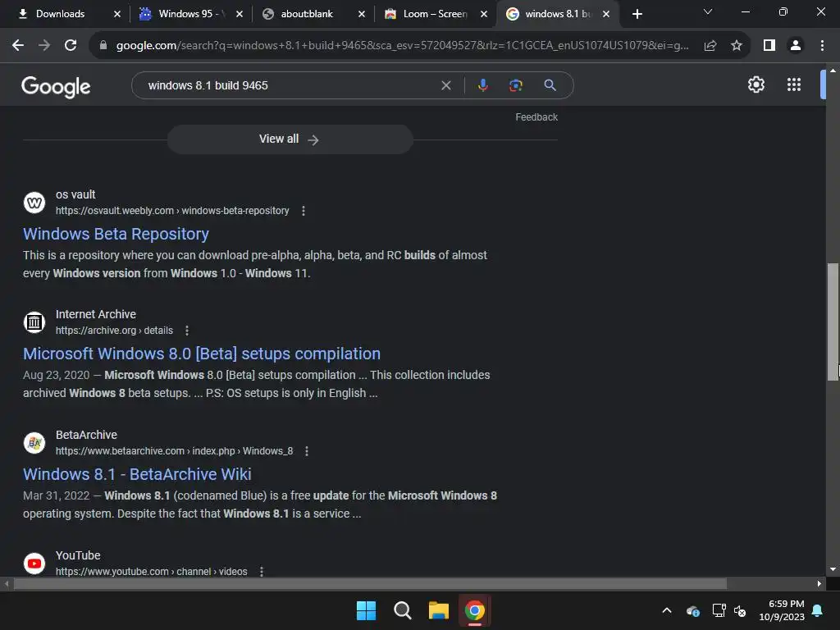The image size is (840, 630).
Task: Click the scroll down arrow
Action: pos(833,569)
